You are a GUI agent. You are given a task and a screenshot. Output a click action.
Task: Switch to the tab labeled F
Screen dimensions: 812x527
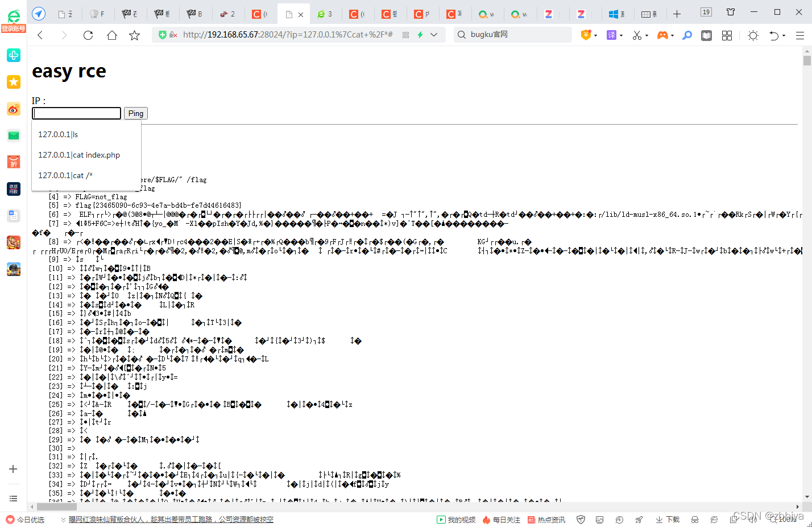click(98, 14)
